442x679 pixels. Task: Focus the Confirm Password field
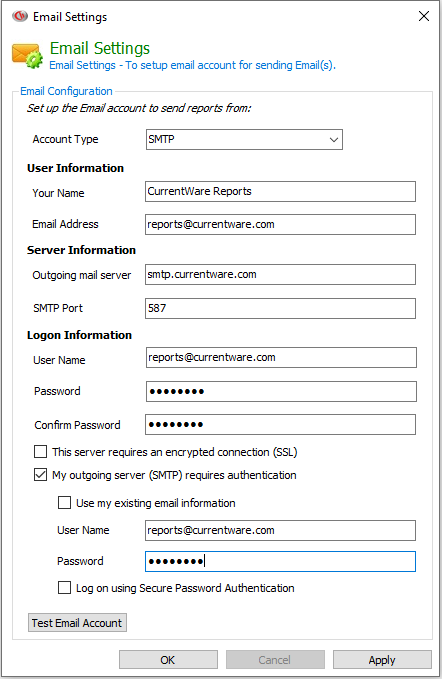pyautogui.click(x=281, y=424)
